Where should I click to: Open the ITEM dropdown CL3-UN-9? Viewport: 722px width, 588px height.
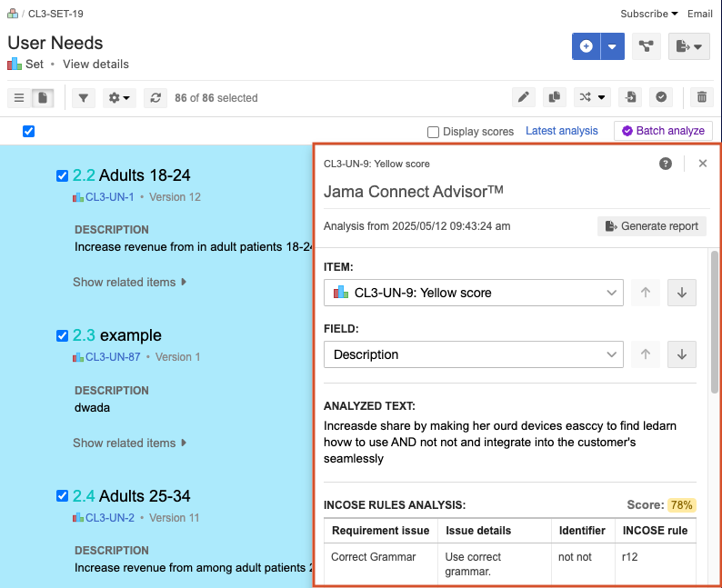pyautogui.click(x=473, y=293)
